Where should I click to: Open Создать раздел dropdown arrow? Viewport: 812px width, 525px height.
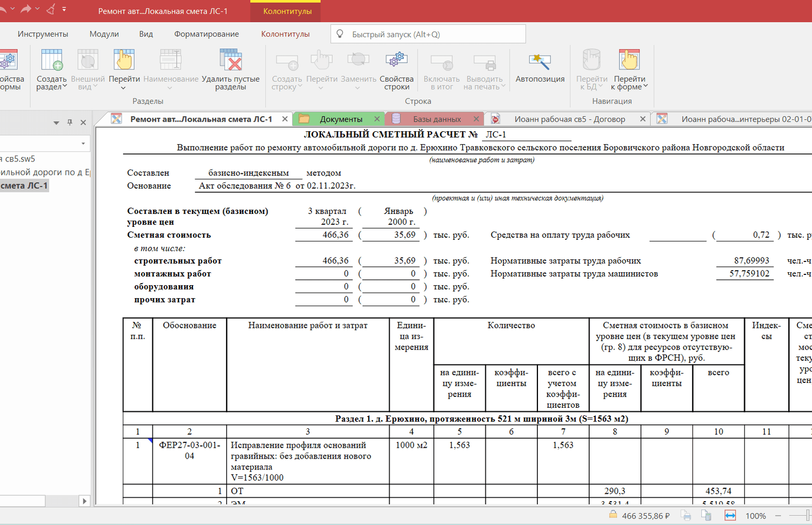65,86
